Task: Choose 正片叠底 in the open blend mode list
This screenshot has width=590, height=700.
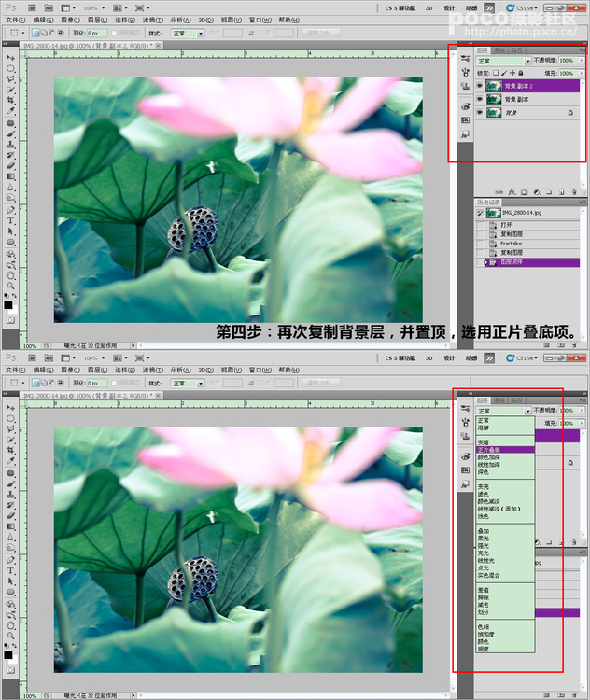Action: tap(505, 450)
